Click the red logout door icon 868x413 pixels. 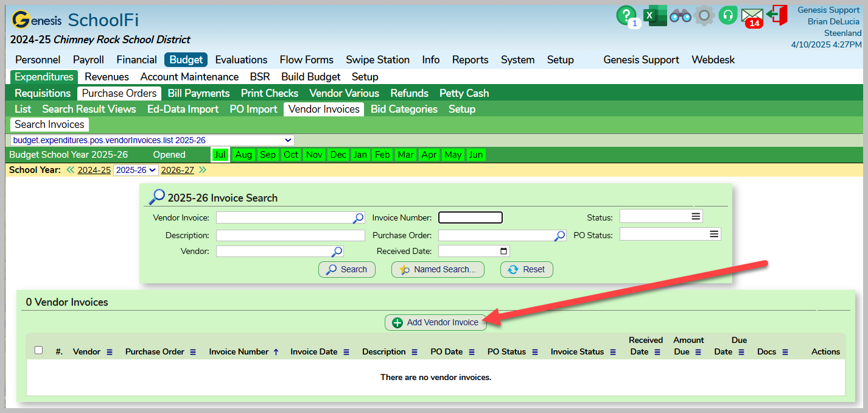click(x=777, y=15)
